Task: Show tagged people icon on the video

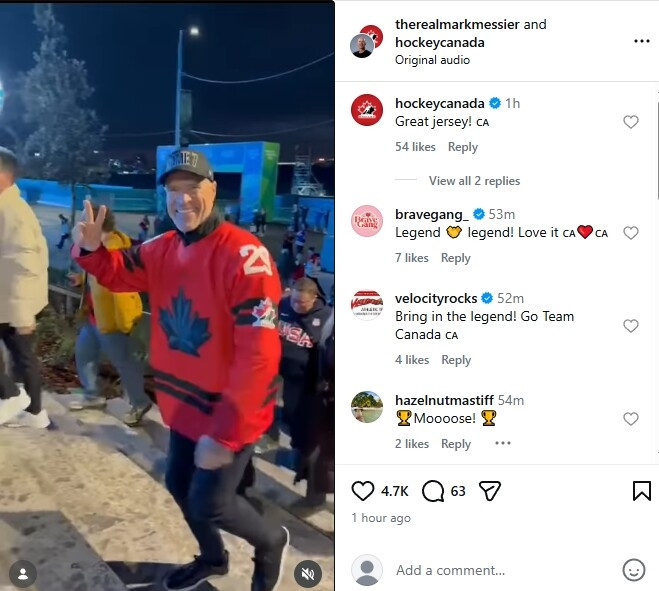Action: coord(23,574)
